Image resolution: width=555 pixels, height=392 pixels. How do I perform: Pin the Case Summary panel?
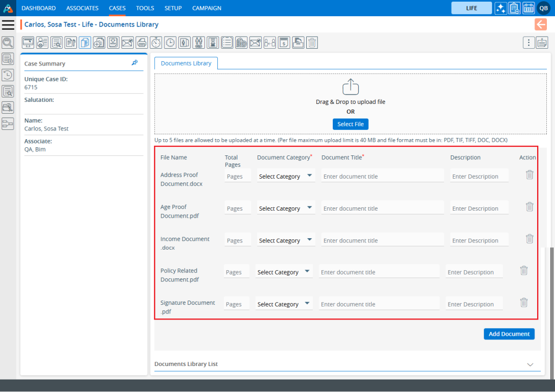tap(134, 63)
